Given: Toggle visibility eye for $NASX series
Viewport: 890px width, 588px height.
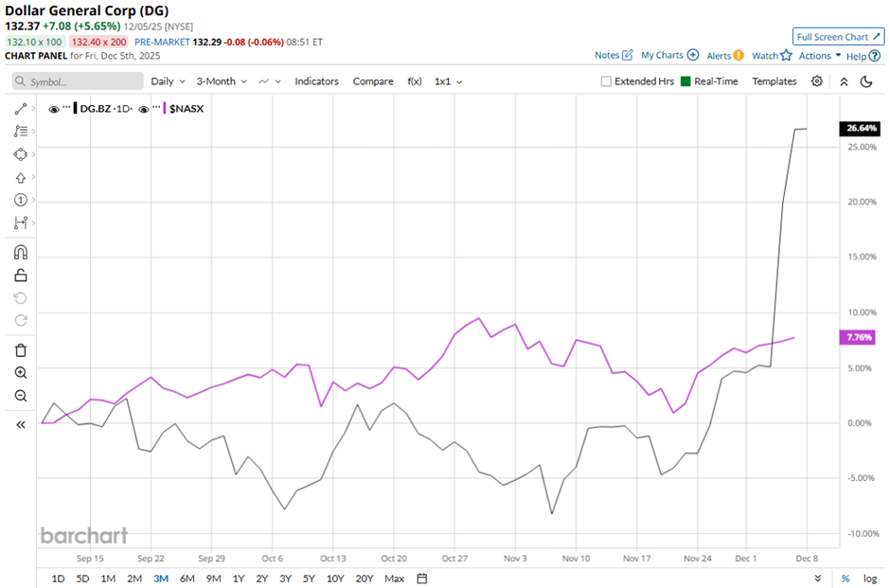Looking at the screenshot, I should (144, 109).
